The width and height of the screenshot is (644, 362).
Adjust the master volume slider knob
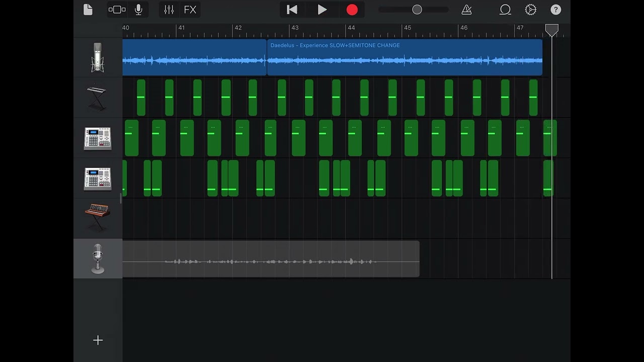click(417, 10)
